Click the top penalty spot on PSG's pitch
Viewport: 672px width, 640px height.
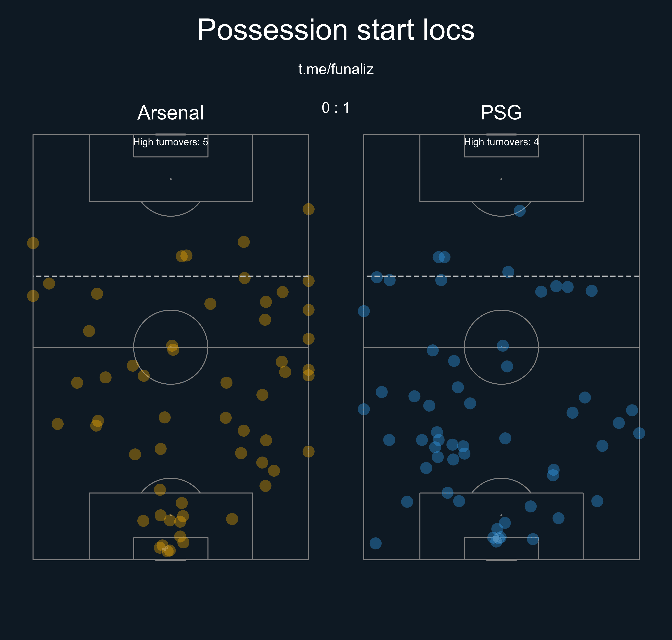click(x=501, y=179)
